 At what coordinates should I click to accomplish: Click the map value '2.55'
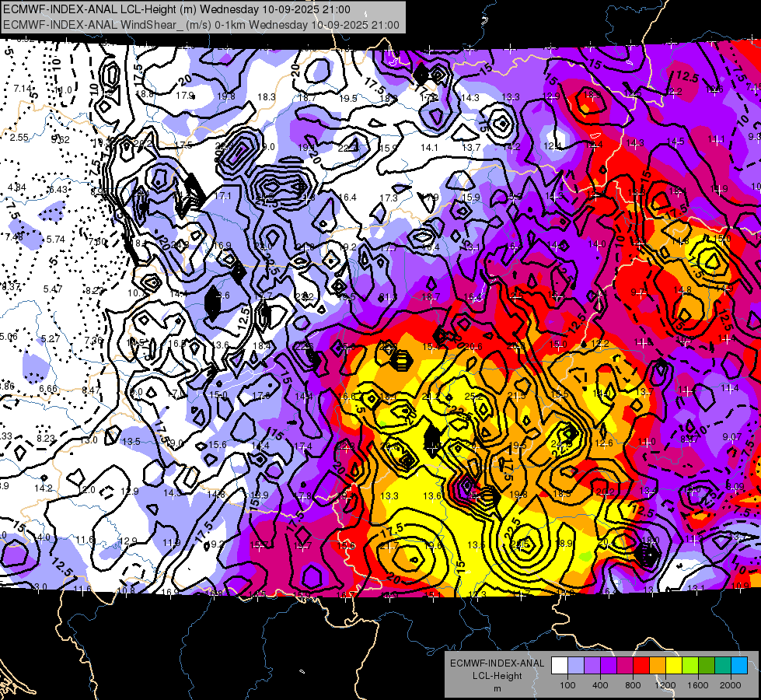click(x=19, y=138)
